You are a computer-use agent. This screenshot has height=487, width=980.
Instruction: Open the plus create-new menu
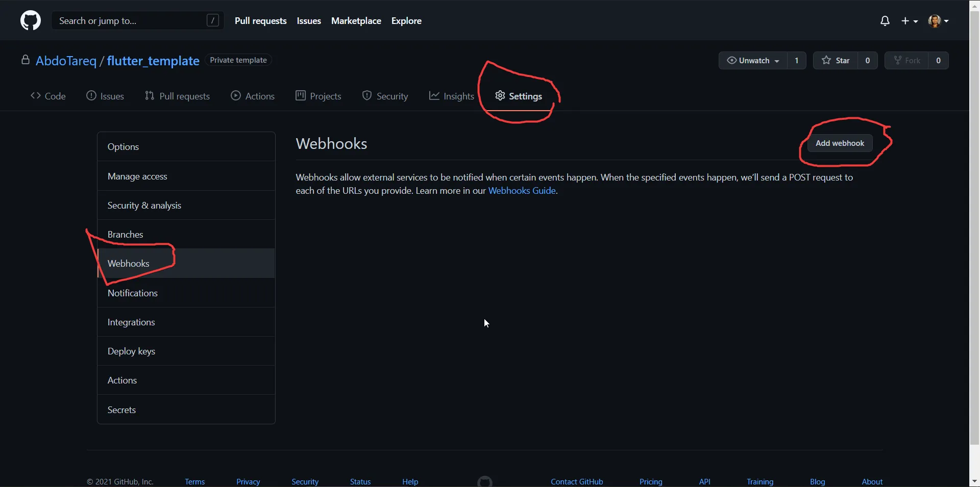click(x=910, y=21)
